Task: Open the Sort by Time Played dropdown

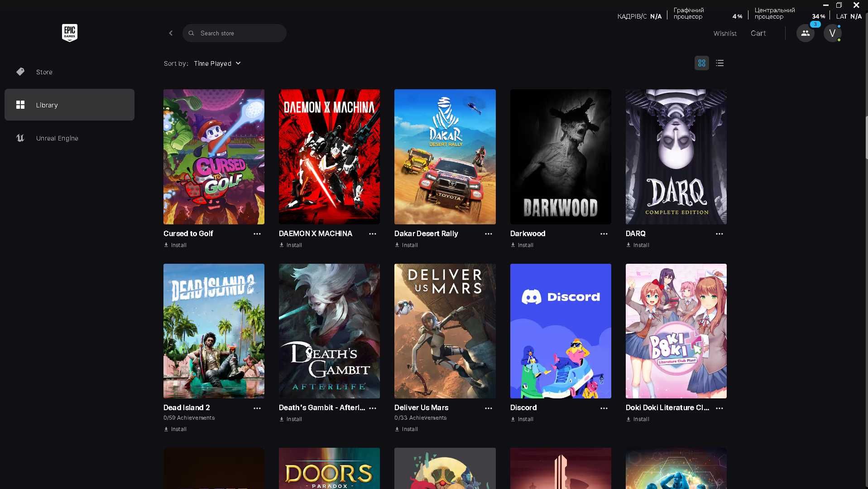Action: pyautogui.click(x=217, y=63)
